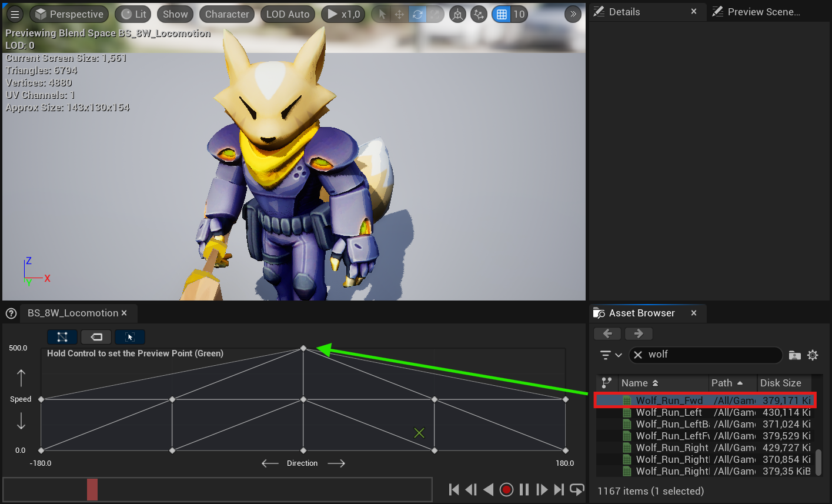Viewport: 832px width, 504px height.
Task: Toggle grid snapping on or off
Action: click(x=502, y=14)
